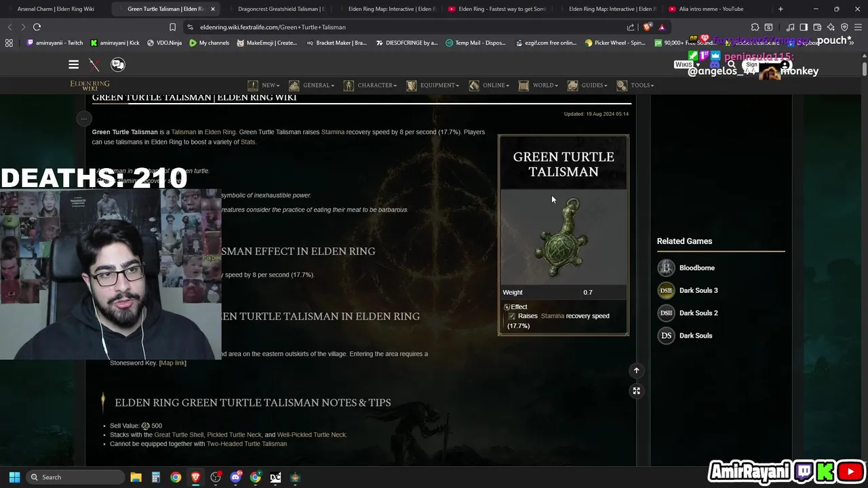
Task: Open the Map link
Action: tap(172, 363)
